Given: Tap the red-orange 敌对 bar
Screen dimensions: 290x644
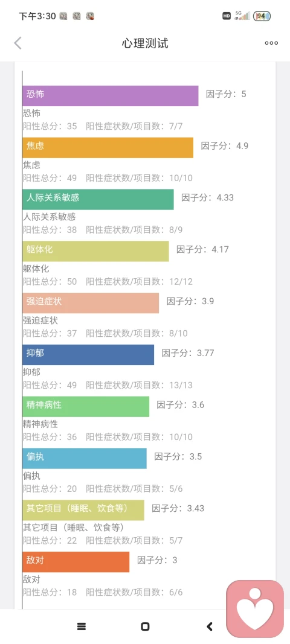Looking at the screenshot, I should pos(76,561).
